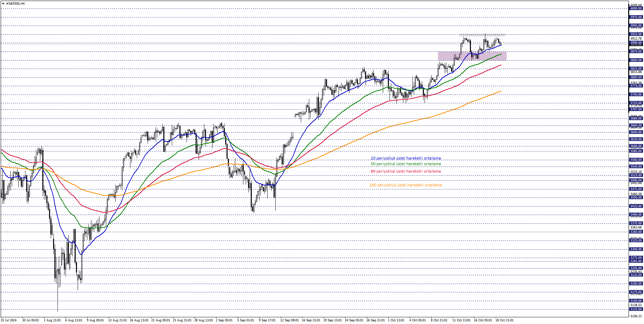Click the 1 Oct 13:01 time label

pos(396,320)
